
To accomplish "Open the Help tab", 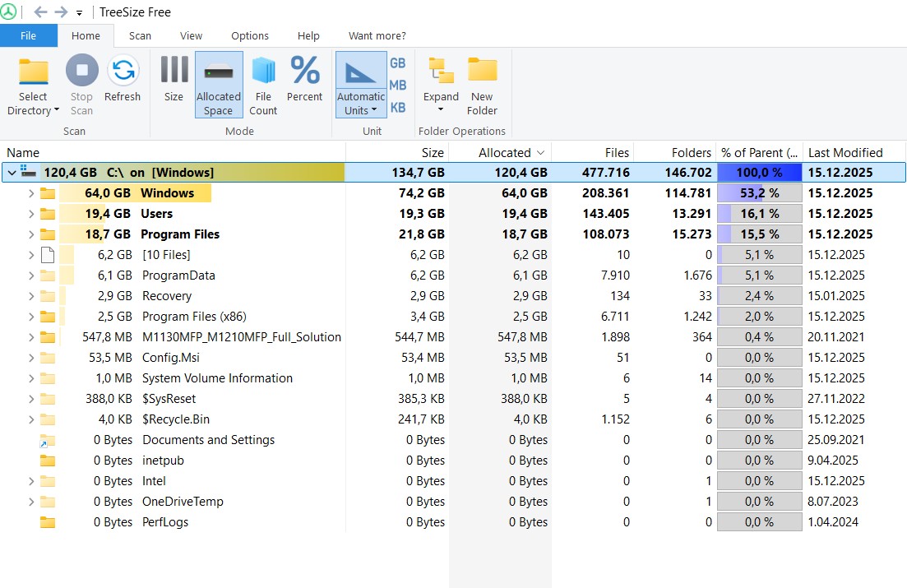I will click(x=308, y=35).
